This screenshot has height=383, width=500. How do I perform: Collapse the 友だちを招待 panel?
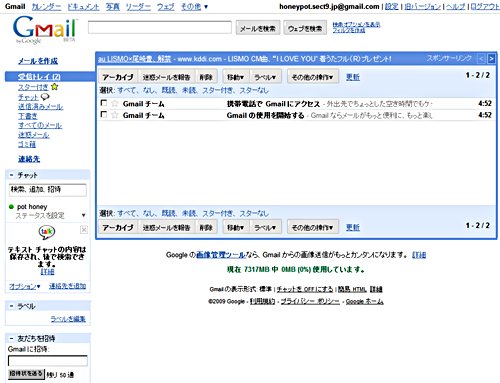[12, 338]
